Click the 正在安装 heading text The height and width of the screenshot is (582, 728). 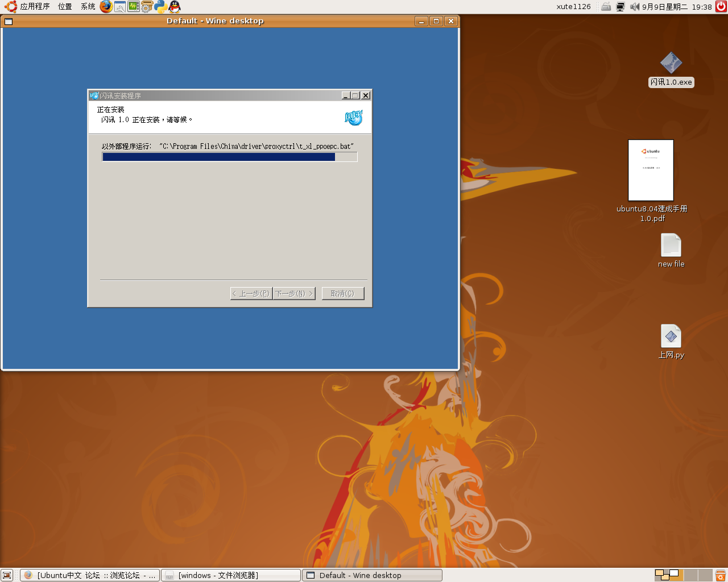tap(110, 110)
